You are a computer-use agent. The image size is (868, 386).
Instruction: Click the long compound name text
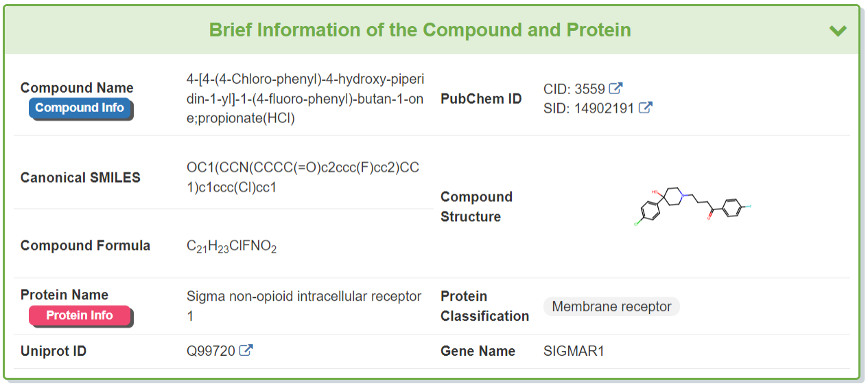pyautogui.click(x=305, y=98)
